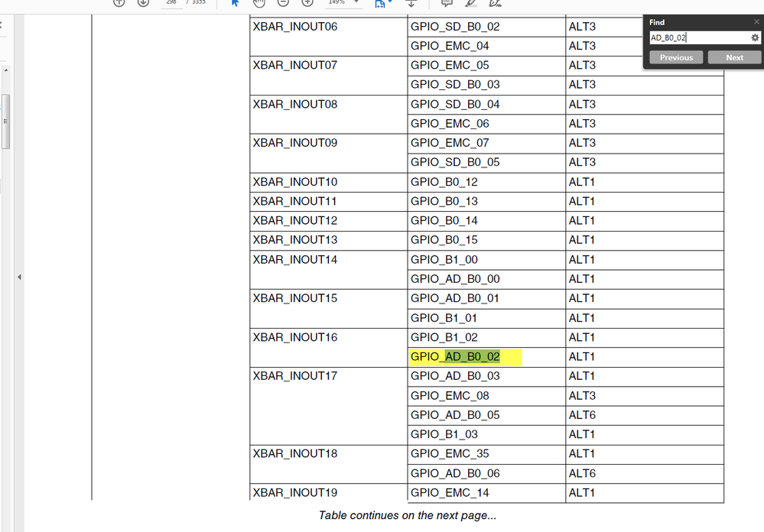The image size is (764, 532).
Task: Click the XBAR_INOUT08 cell
Action: (329, 115)
